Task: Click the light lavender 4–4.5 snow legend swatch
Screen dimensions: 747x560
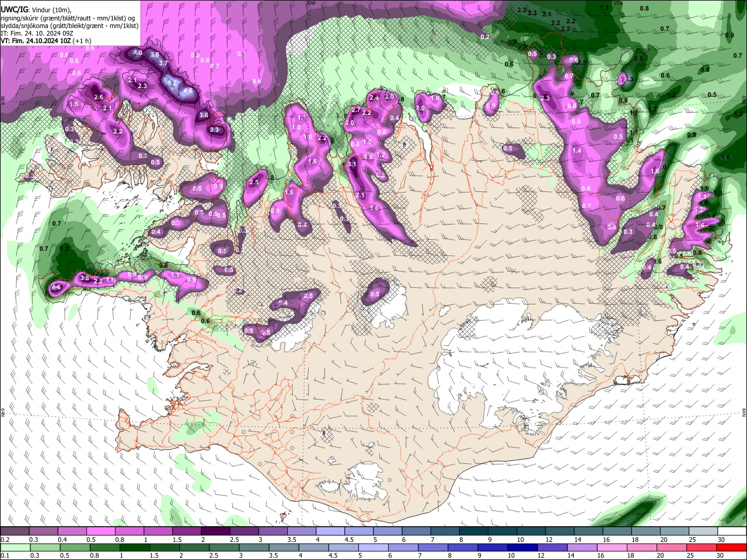Action: click(x=330, y=531)
